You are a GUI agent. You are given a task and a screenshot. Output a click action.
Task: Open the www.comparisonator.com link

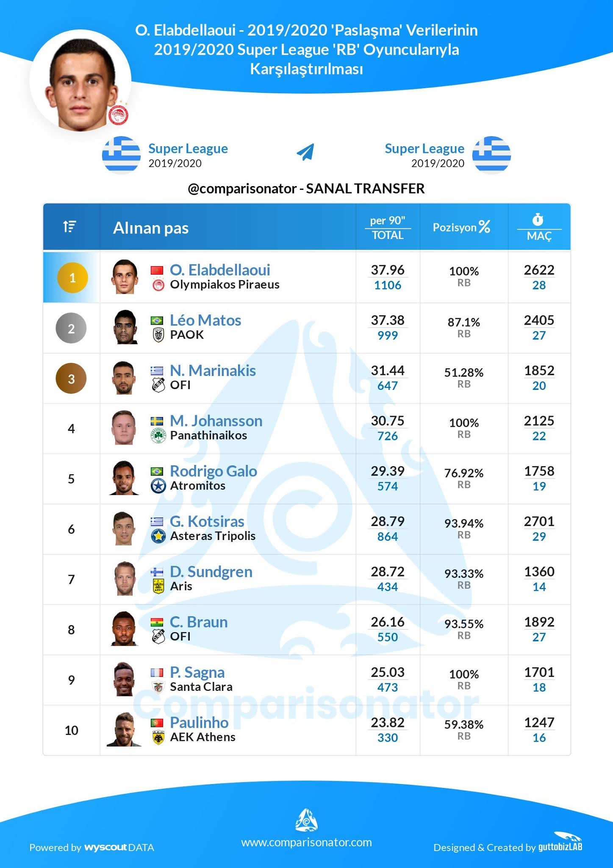pos(306,842)
